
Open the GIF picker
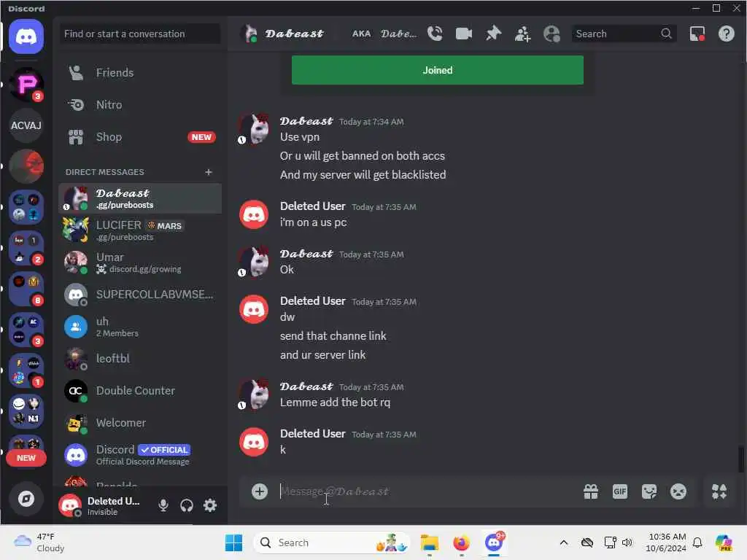[620, 491]
